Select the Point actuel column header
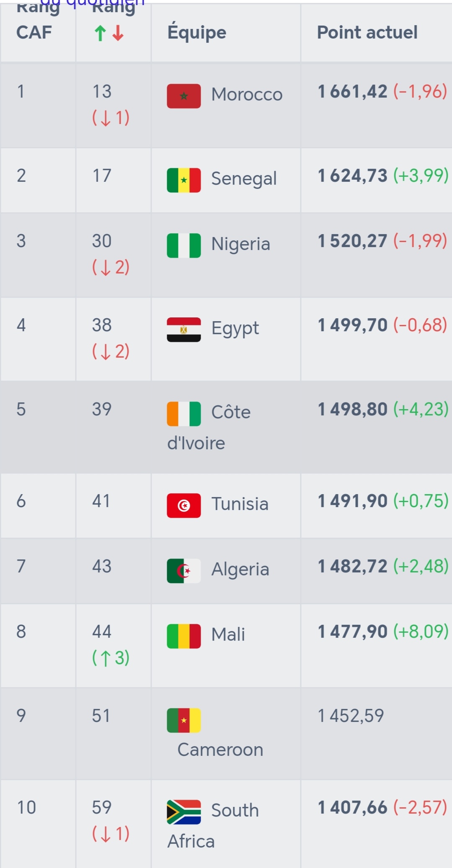 367,33
